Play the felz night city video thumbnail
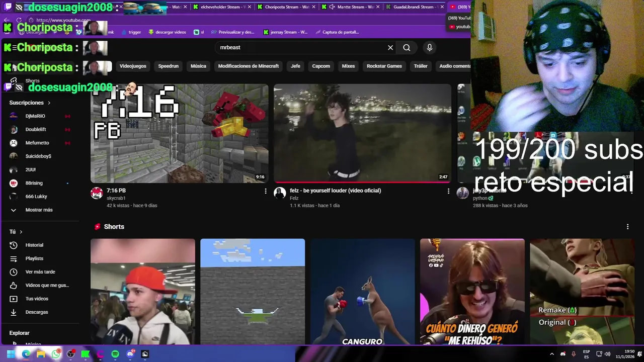644x362 pixels. (x=362, y=133)
